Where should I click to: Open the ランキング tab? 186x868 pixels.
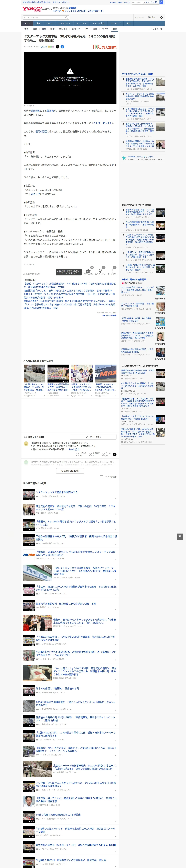pos(115,24)
